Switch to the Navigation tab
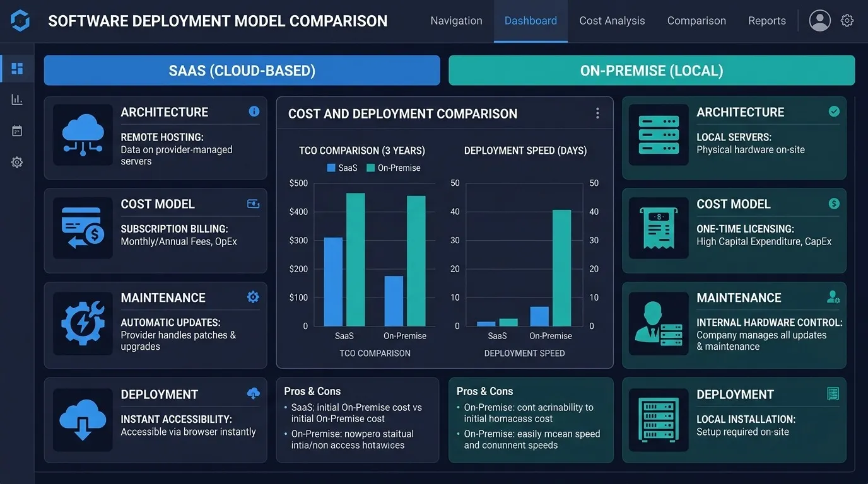 (x=456, y=21)
